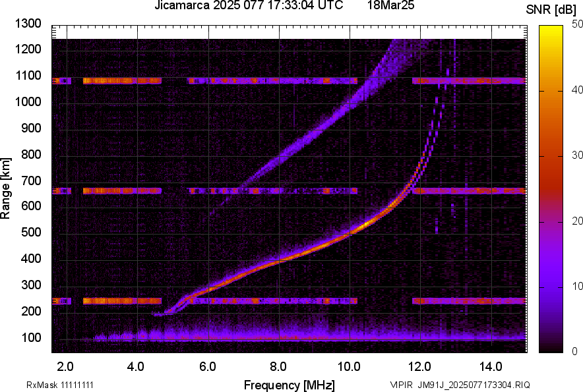
Task: Click the 1200 range axis value
Action: coord(28,49)
